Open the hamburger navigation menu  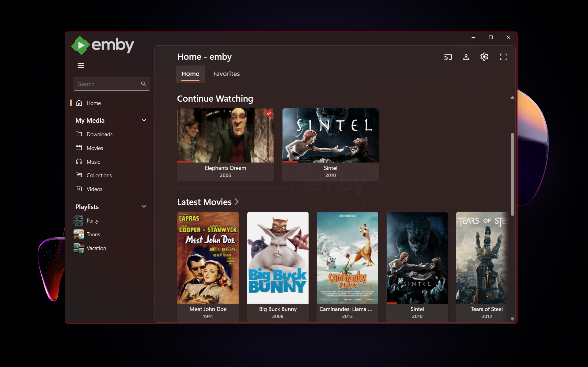click(81, 66)
